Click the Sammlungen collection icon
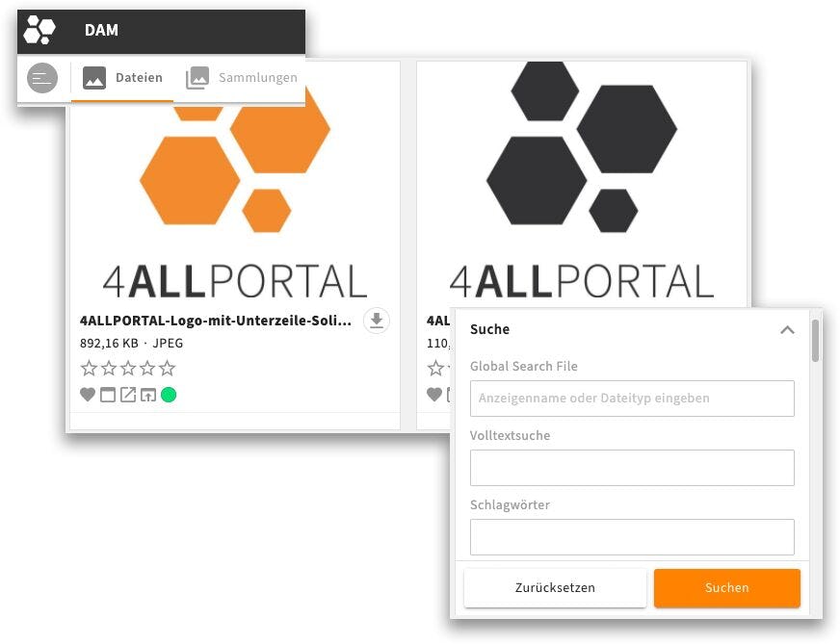This screenshot has height=644, width=840. click(x=197, y=78)
